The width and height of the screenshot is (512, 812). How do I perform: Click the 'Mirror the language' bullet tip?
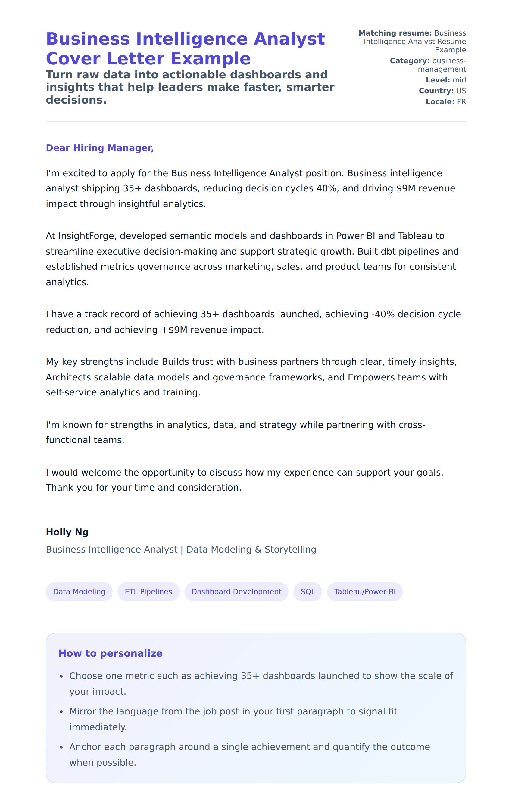pyautogui.click(x=233, y=719)
